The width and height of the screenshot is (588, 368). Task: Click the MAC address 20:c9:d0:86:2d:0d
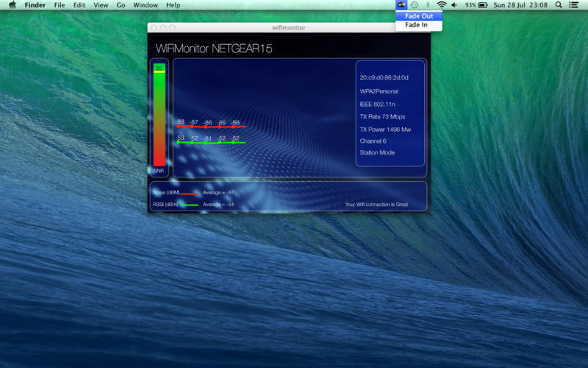pyautogui.click(x=384, y=77)
